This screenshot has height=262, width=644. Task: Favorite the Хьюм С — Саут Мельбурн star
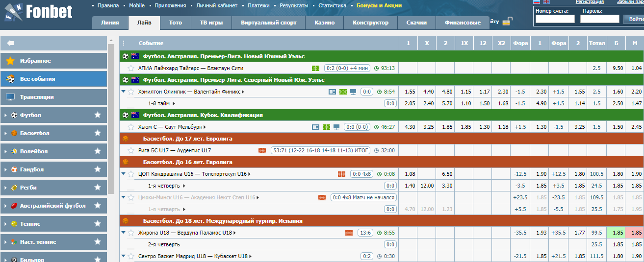tap(131, 127)
